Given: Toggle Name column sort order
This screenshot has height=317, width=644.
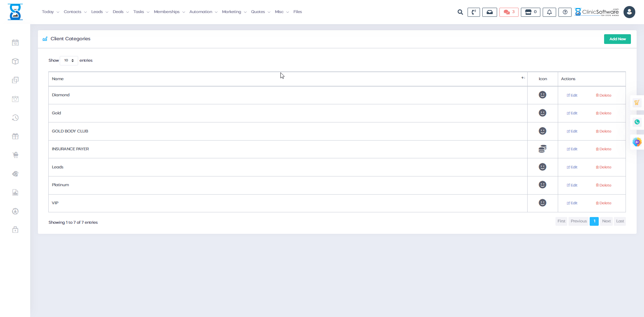Looking at the screenshot, I should click(523, 78).
